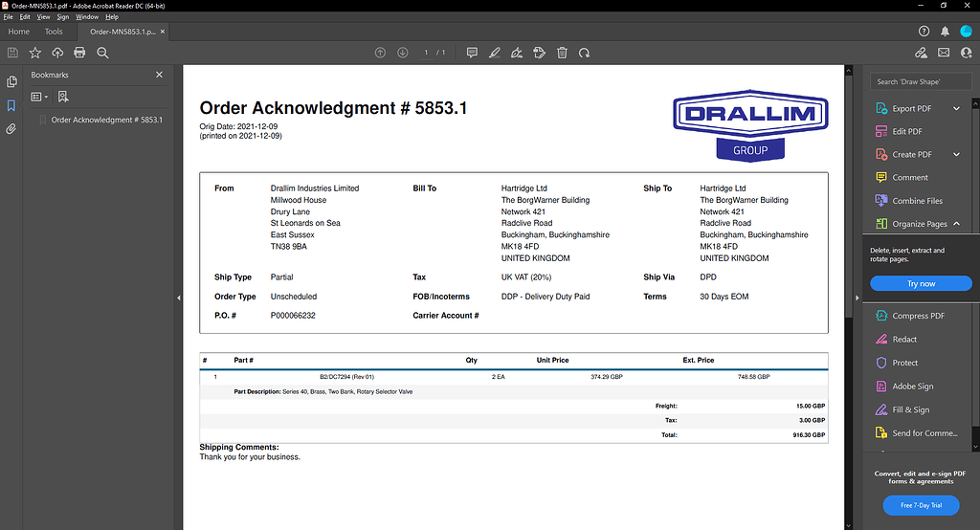Image resolution: width=980 pixels, height=530 pixels.
Task: Open Organize Pages tool
Action: click(920, 224)
